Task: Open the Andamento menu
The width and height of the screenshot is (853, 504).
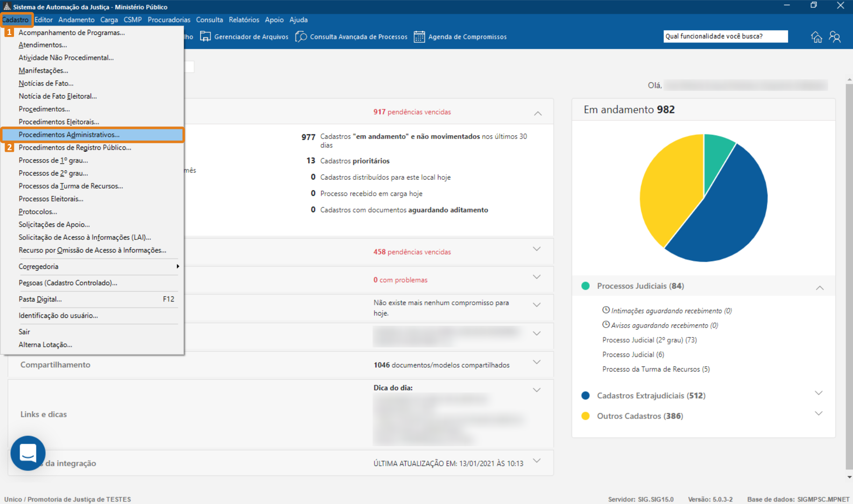Action: (x=76, y=20)
